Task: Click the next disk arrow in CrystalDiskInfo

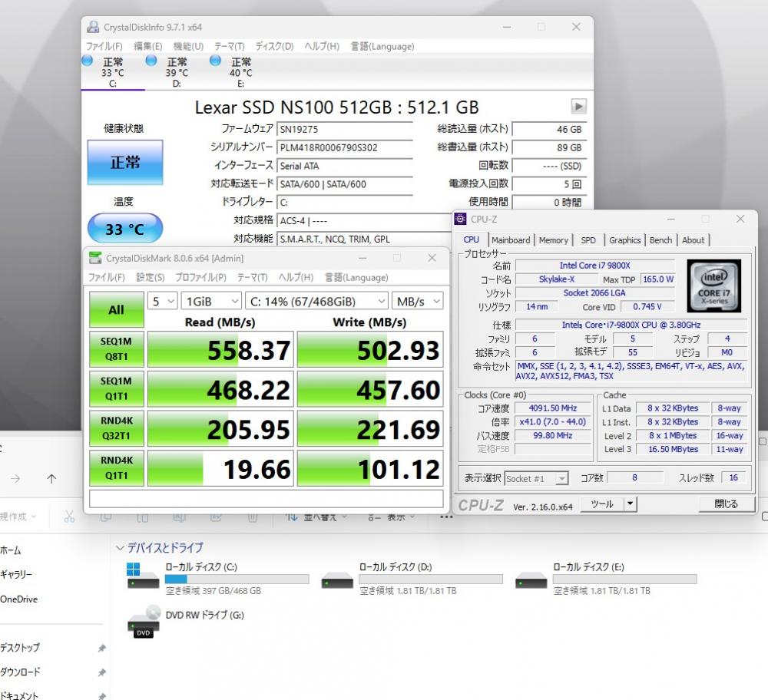Action: 578,106
